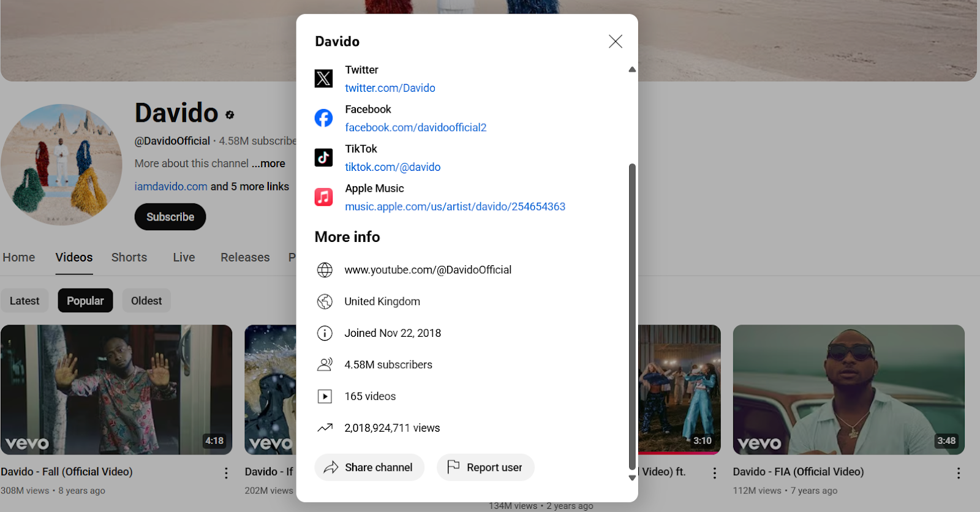
Task: Click the Davido channel avatar
Action: pyautogui.click(x=61, y=164)
